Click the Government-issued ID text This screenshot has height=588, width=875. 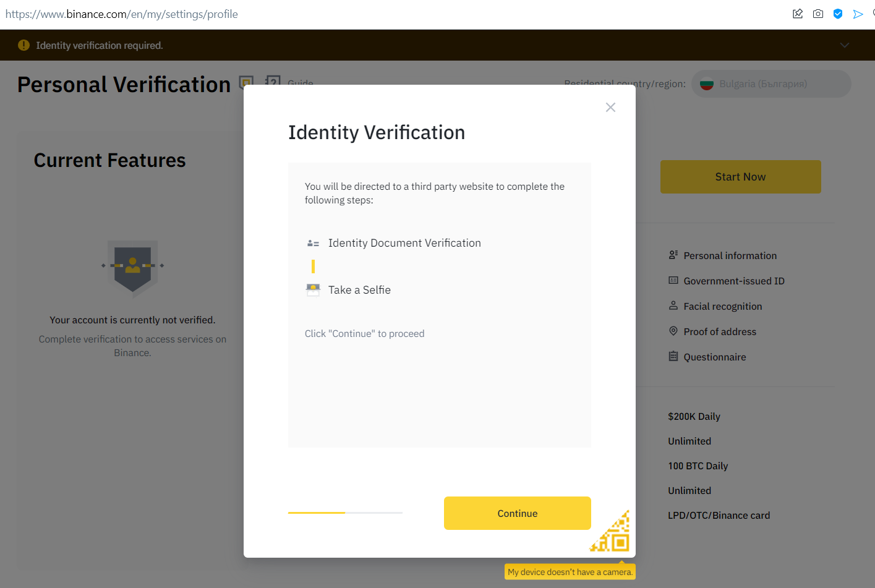coord(734,281)
